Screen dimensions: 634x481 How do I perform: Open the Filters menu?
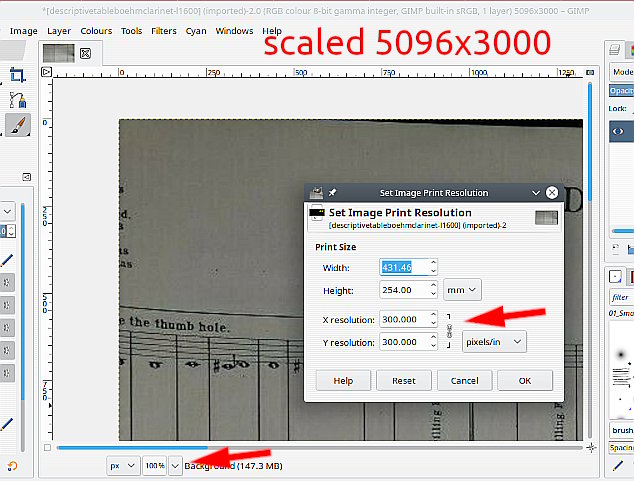(164, 31)
